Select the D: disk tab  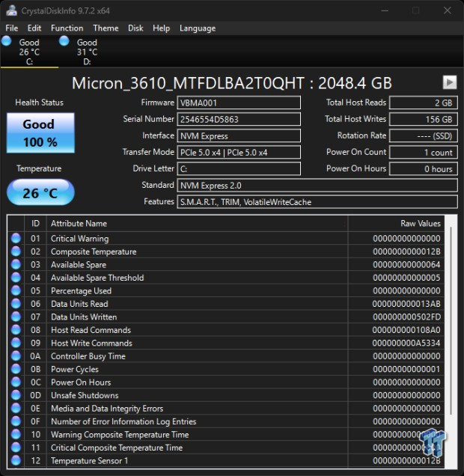(x=87, y=52)
